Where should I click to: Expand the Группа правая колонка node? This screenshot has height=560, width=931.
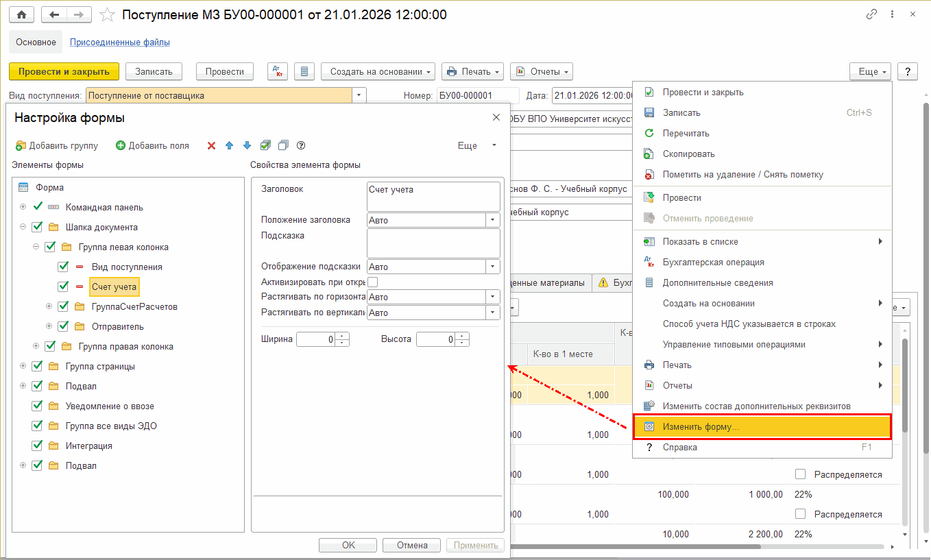point(36,346)
